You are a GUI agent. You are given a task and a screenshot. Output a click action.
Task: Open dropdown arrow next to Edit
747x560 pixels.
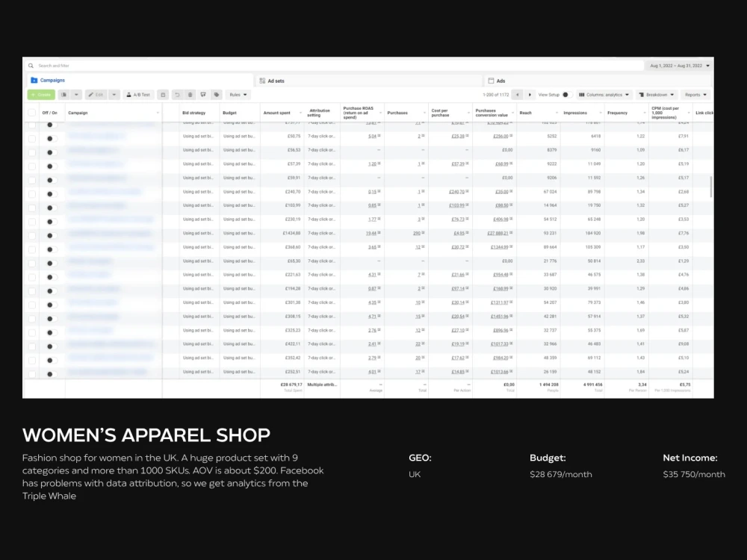tap(114, 95)
